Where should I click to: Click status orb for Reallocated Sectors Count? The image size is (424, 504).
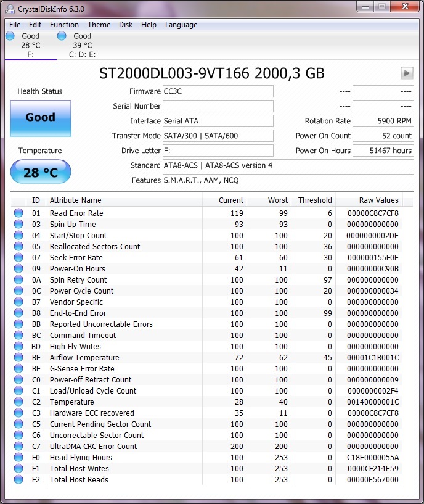18,246
